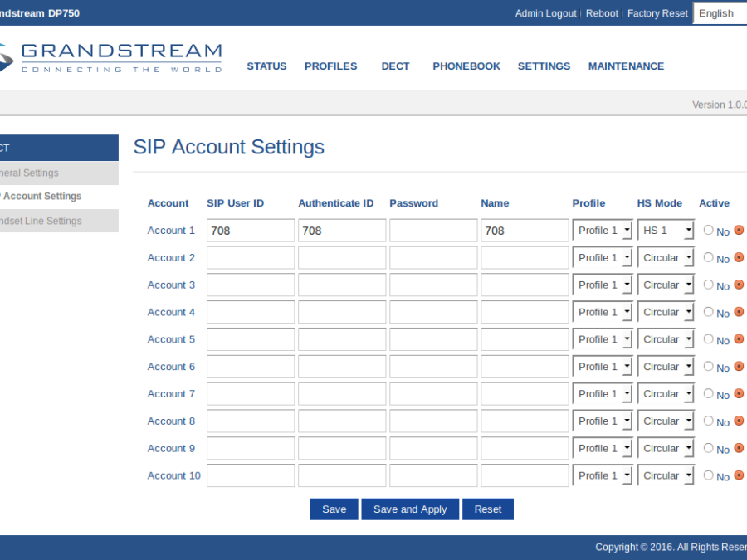Set Account 10 Active to No
This screenshot has width=747, height=560.
pyautogui.click(x=708, y=475)
